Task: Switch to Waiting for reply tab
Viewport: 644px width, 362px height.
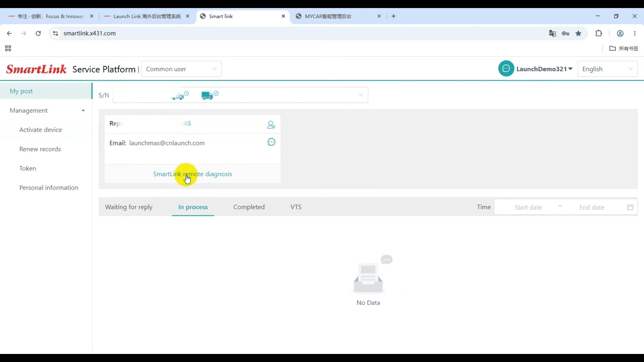Action: point(129,207)
